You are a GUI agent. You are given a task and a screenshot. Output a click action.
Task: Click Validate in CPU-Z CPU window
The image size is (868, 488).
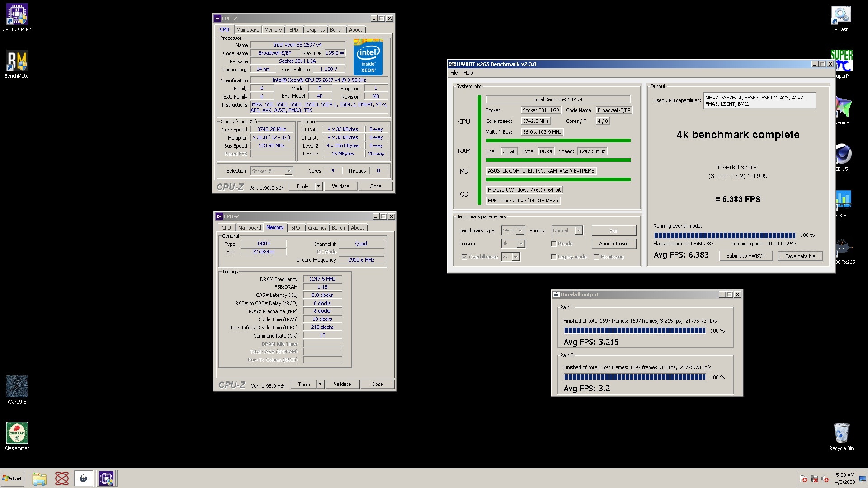tap(340, 186)
